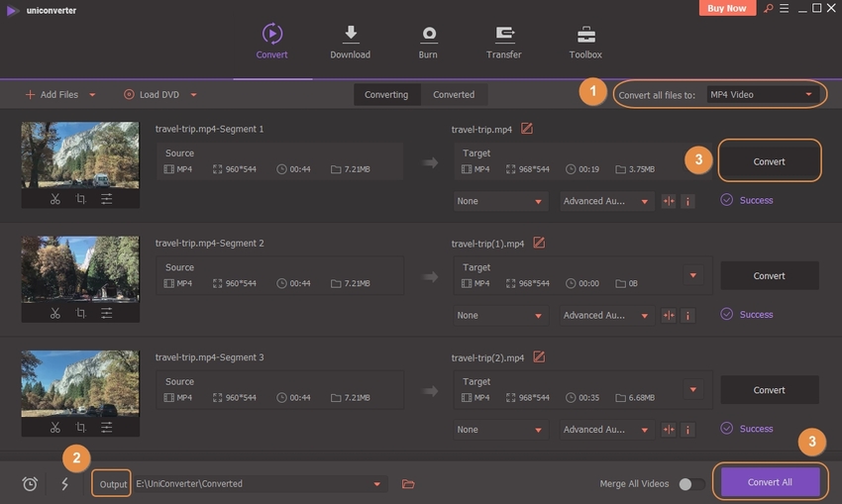Click the scissors trim icon on Segment 1
The image size is (842, 504).
pyautogui.click(x=55, y=199)
